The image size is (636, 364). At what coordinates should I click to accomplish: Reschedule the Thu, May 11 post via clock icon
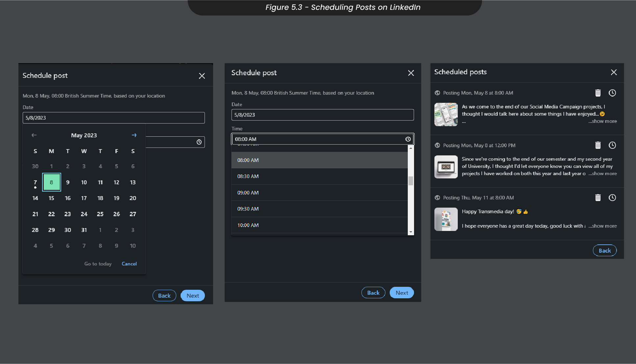point(612,197)
